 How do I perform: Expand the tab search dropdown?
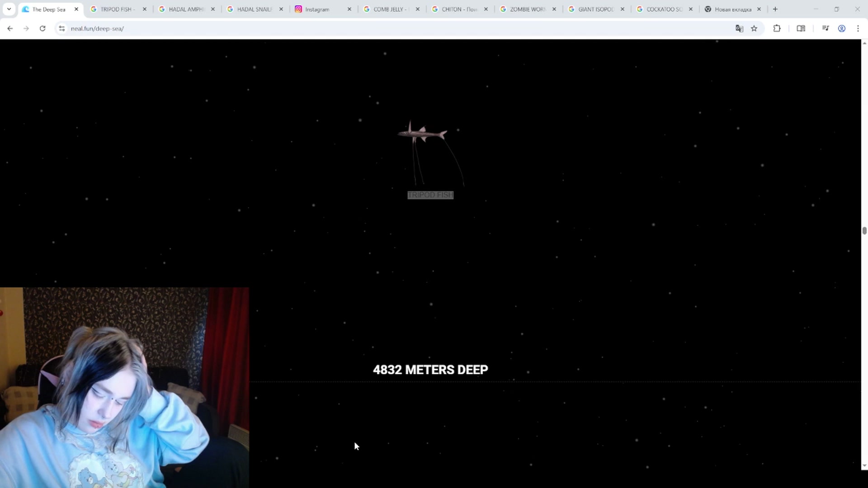[9, 9]
